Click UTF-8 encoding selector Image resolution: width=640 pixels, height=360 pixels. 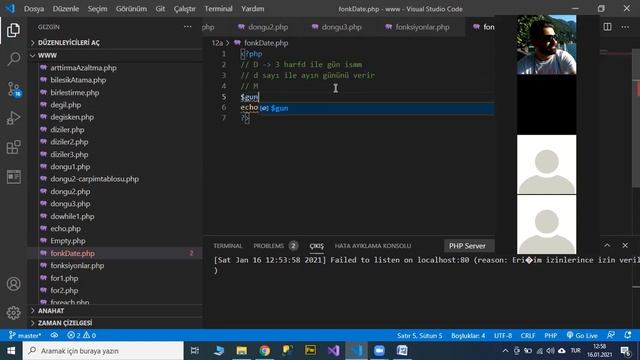[503, 336]
